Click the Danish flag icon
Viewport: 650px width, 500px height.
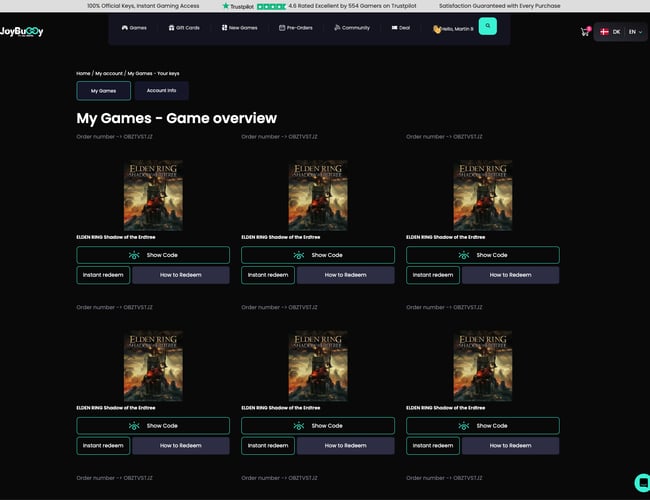[x=603, y=32]
